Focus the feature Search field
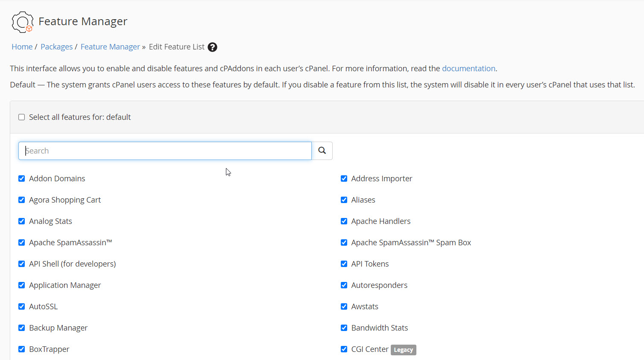The width and height of the screenshot is (644, 360). point(165,151)
